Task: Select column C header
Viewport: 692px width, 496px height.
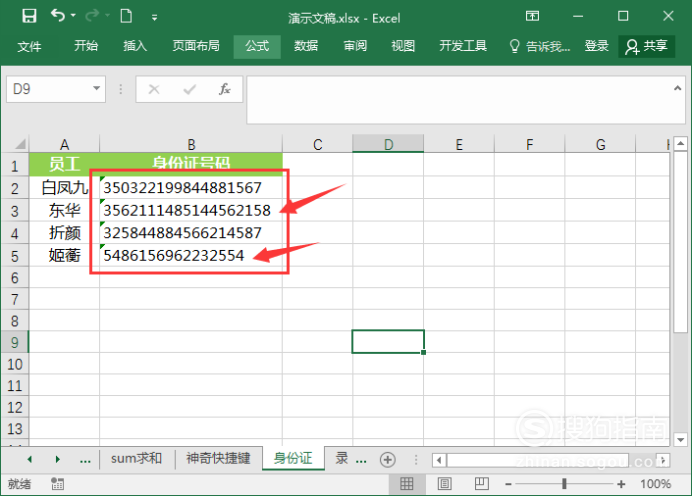Action: click(317, 144)
